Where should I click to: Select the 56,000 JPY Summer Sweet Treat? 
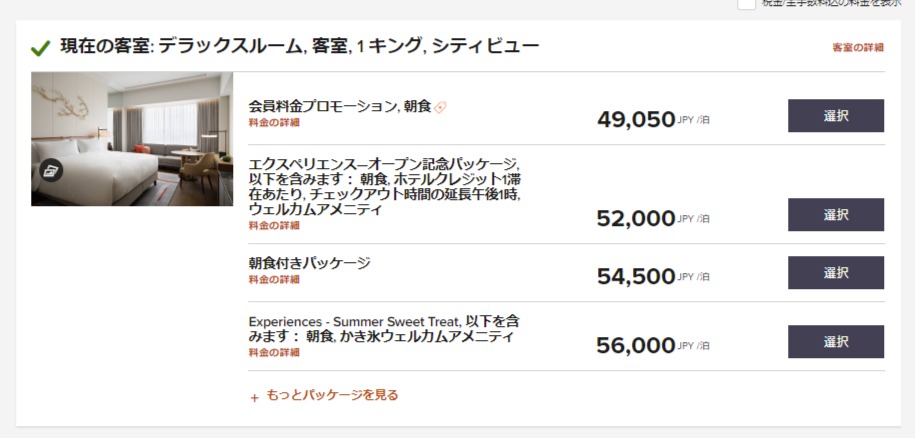[x=836, y=342]
